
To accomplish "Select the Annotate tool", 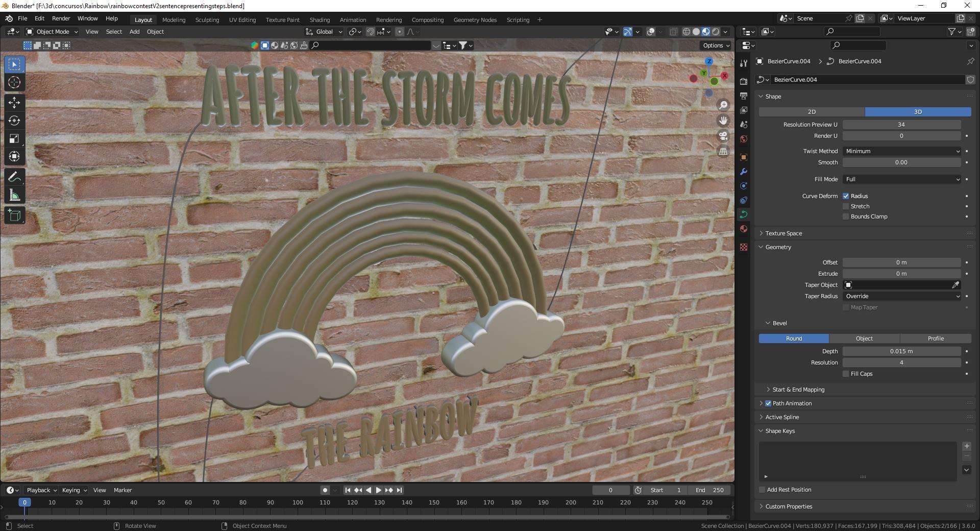I will pyautogui.click(x=14, y=177).
